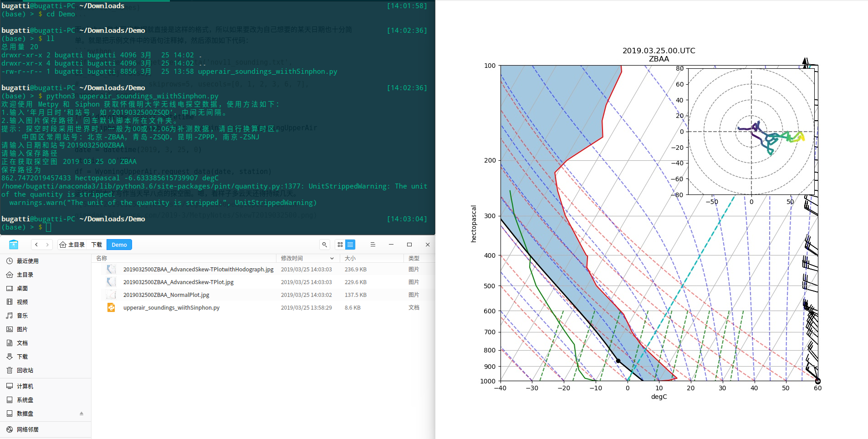Open the 回收站 trash in sidebar
The image size is (868, 439).
(25, 370)
